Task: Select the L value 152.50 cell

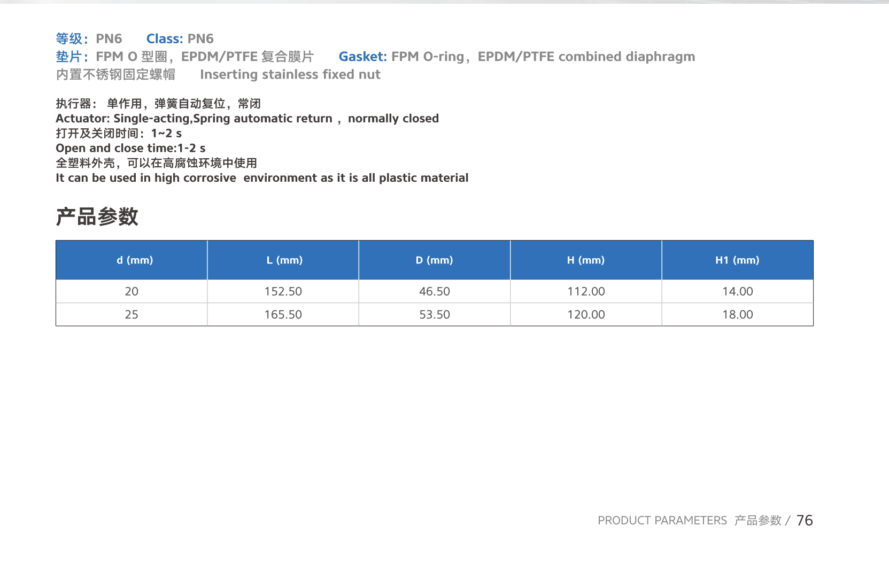Action: (x=283, y=291)
